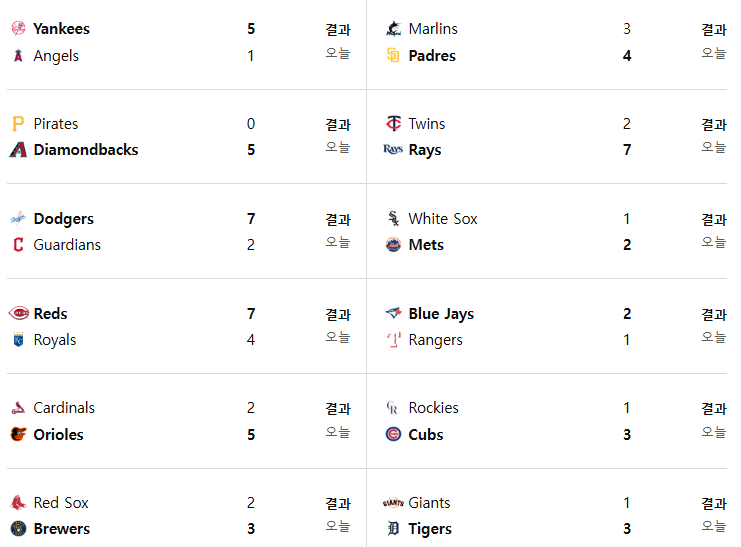Click the Orioles team logo
Image resolution: width=741 pixels, height=547 pixels.
point(18,434)
